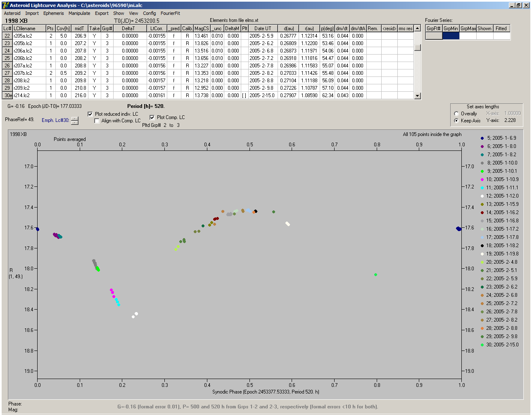The width and height of the screenshot is (532, 415).
Task: Open the Ephemeris menu
Action: (x=54, y=13)
